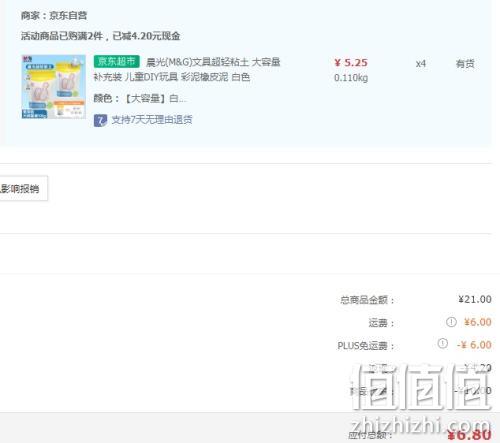500x443 pixels.
Task: Click the 0.110kg weight text
Action: (x=351, y=78)
